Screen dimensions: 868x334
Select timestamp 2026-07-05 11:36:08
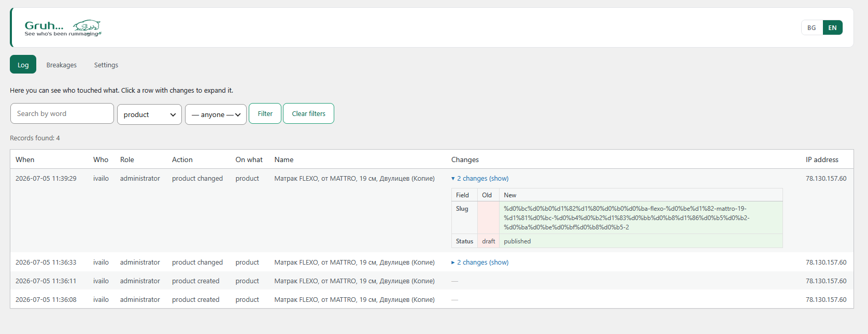click(46, 300)
